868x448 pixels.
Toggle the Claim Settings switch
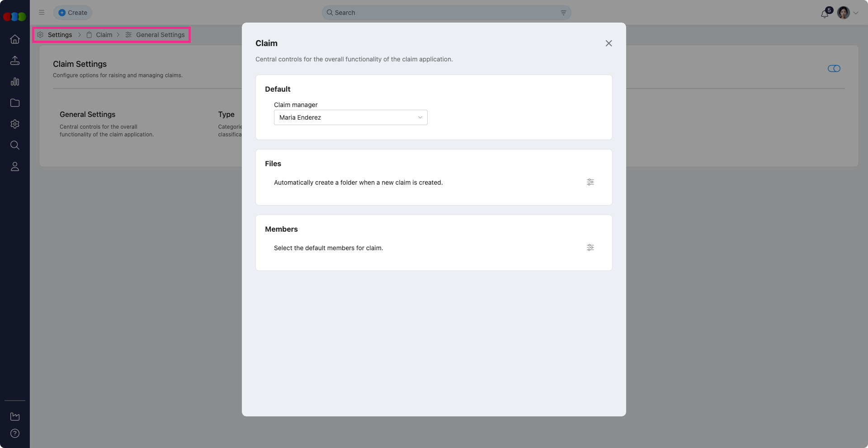[x=834, y=69]
